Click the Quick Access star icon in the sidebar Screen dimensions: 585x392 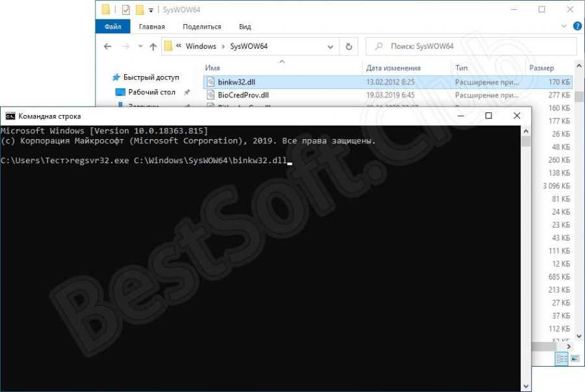[x=116, y=77]
